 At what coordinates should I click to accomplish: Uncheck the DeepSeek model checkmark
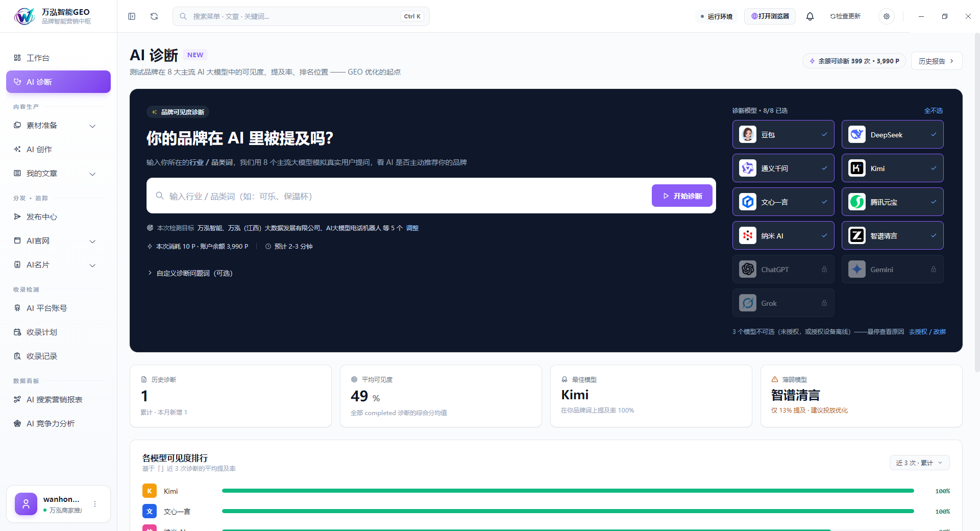tap(934, 134)
